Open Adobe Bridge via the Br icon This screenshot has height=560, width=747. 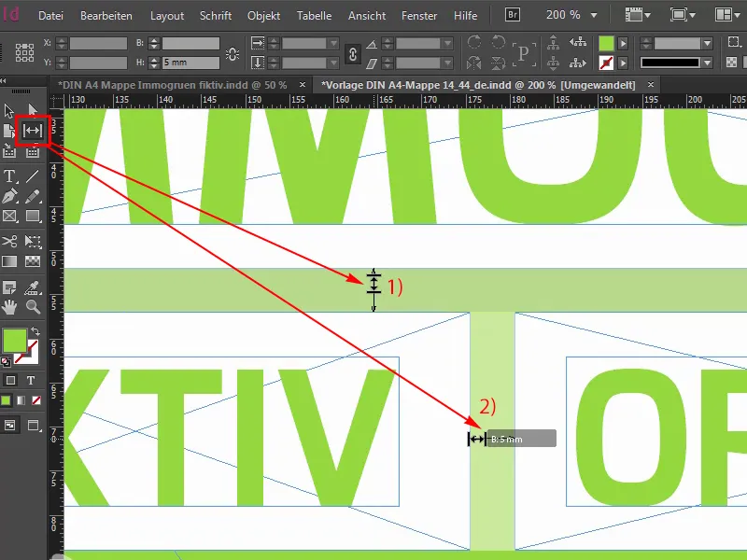512,15
